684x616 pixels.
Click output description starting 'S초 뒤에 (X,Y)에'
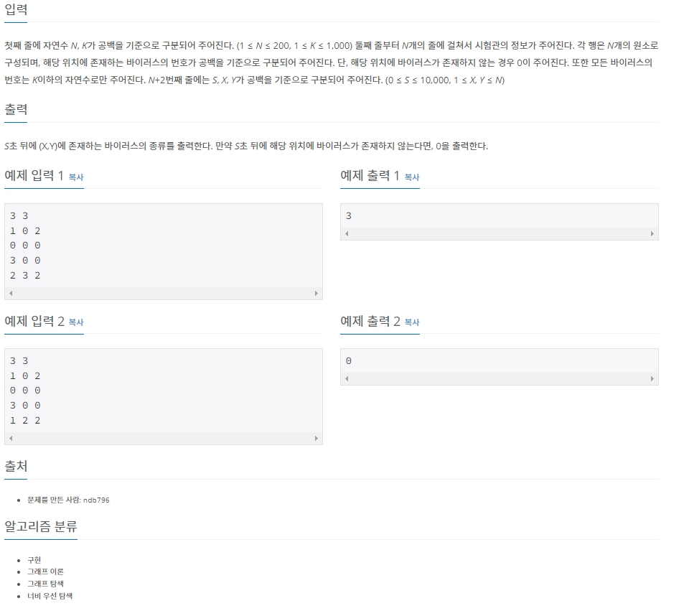pos(246,146)
